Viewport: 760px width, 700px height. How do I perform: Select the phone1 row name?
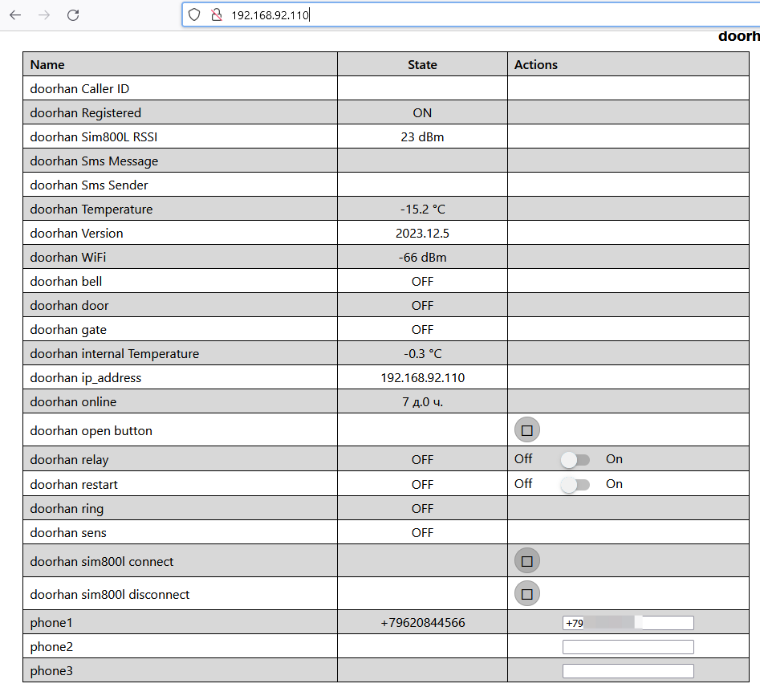click(51, 623)
